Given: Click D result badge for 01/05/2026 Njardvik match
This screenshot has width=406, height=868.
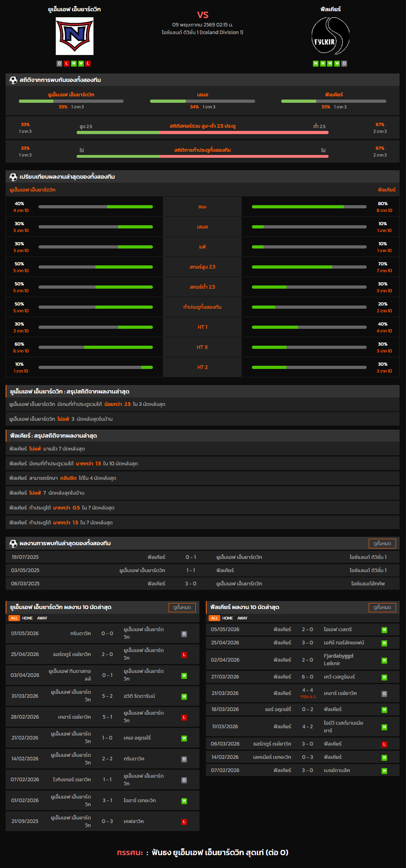Looking at the screenshot, I should tap(184, 634).
